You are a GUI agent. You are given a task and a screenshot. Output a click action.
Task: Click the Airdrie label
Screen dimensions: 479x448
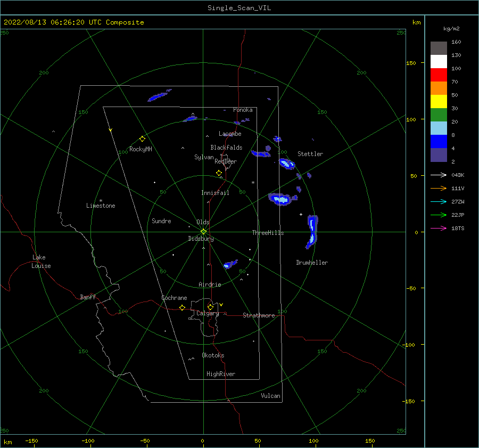coord(210,284)
